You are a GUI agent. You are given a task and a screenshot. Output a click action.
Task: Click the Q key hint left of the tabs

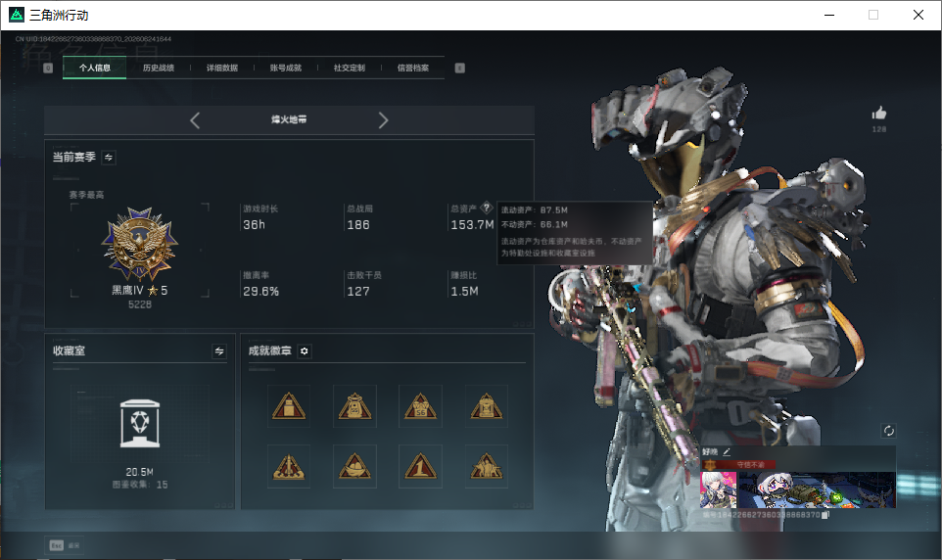click(48, 68)
